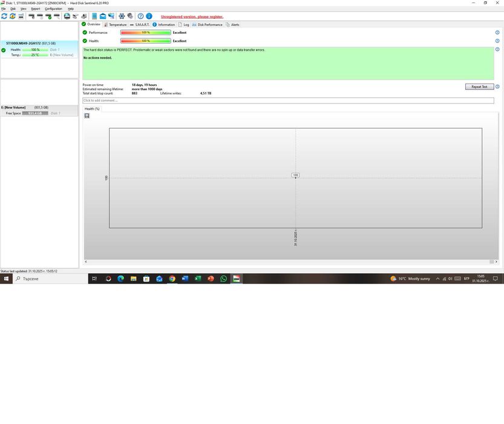This screenshot has height=424, width=504.
Task: Click the 'No actions needed.' text
Action: (98, 58)
